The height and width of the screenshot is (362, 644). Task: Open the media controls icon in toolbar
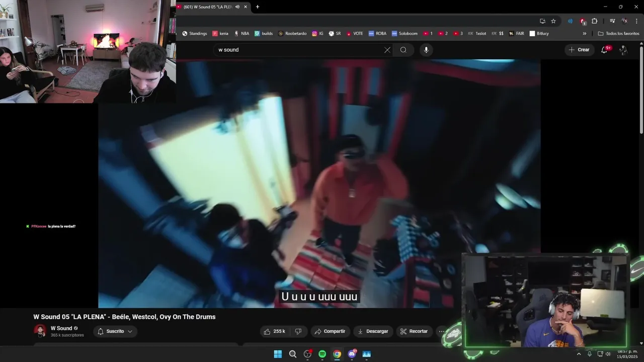coord(612,21)
